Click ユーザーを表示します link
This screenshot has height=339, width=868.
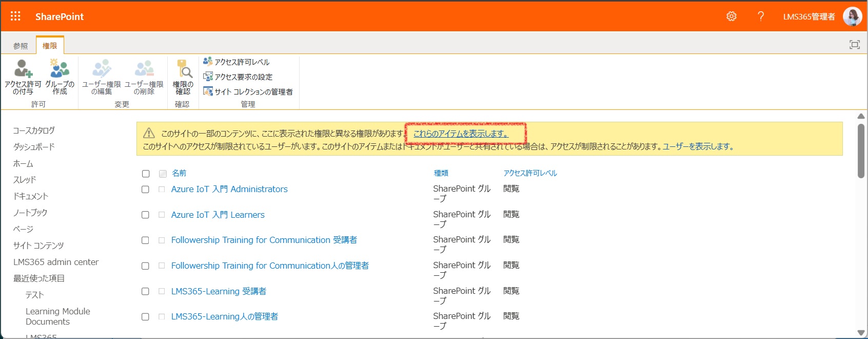[x=698, y=146]
